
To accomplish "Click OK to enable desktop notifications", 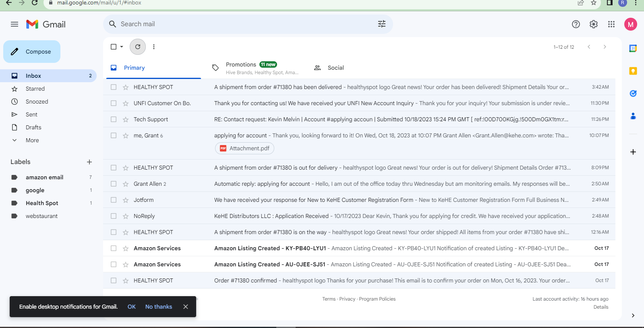I will 132,307.
